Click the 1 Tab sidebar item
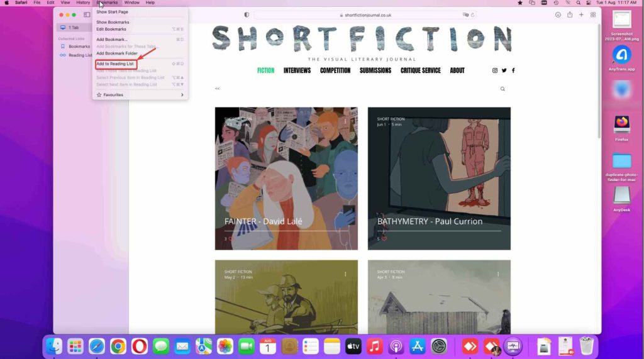This screenshot has height=359, width=644. pos(74,28)
